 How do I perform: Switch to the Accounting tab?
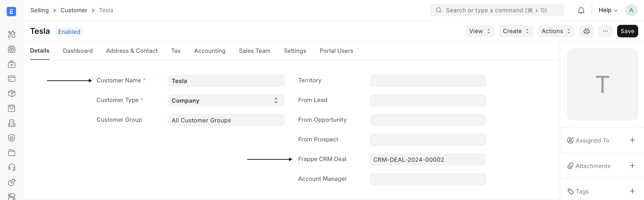[x=210, y=51]
